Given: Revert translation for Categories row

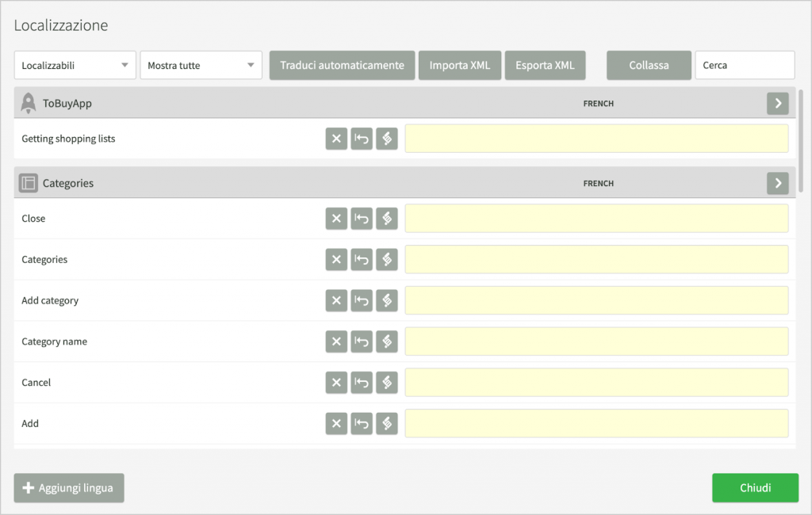Looking at the screenshot, I should point(362,259).
